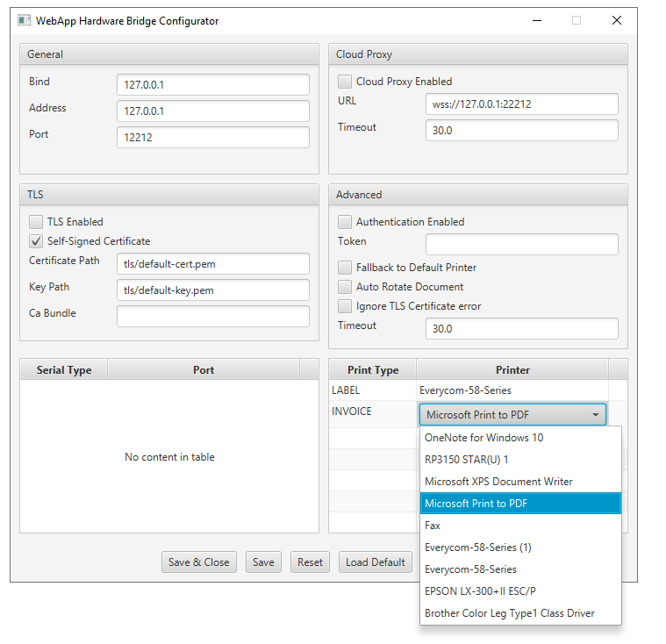The image size is (666, 644).
Task: Click the Token input field
Action: coord(522,244)
